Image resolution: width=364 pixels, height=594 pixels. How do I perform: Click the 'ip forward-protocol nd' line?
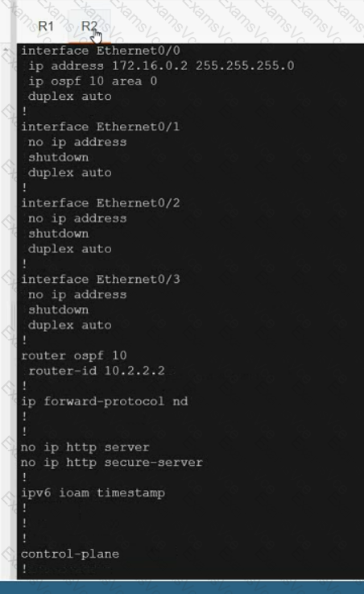click(105, 401)
